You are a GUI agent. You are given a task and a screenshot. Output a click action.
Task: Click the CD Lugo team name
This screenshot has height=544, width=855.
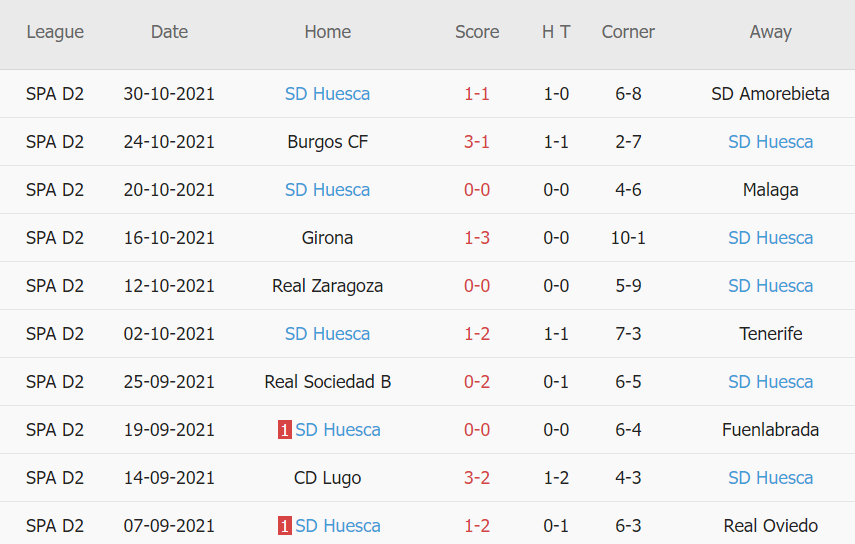[x=327, y=478]
